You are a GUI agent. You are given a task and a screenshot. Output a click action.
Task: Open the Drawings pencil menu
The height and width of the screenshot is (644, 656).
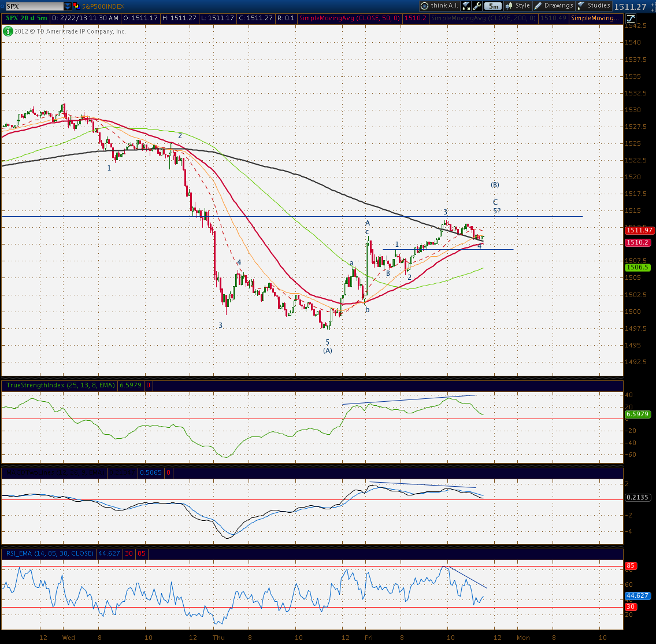[x=554, y=6]
